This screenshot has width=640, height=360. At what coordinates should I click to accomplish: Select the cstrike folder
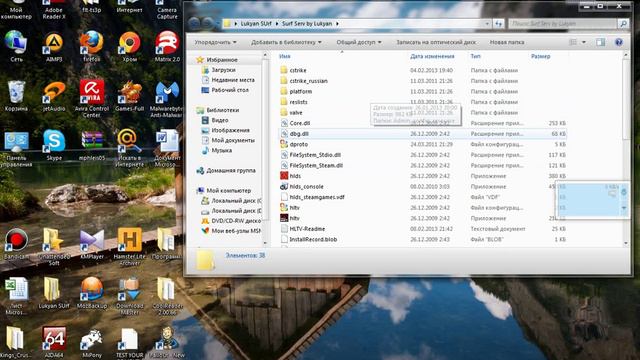click(x=298, y=70)
